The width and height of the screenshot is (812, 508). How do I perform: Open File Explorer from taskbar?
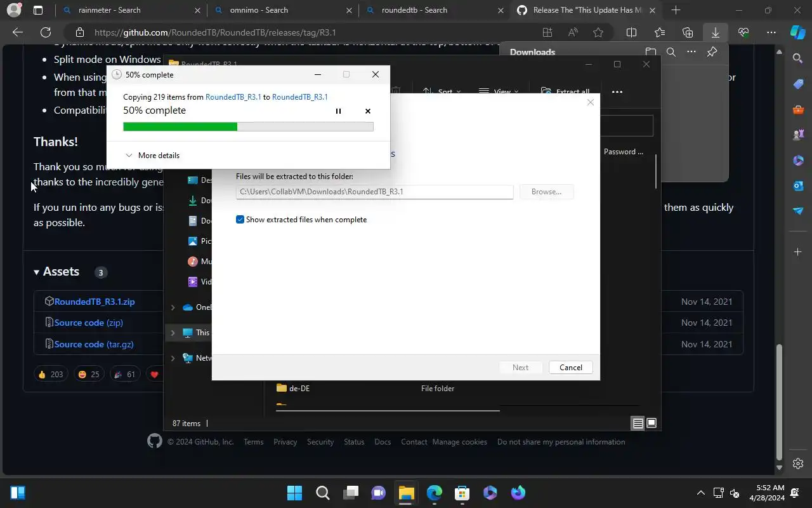point(406,493)
